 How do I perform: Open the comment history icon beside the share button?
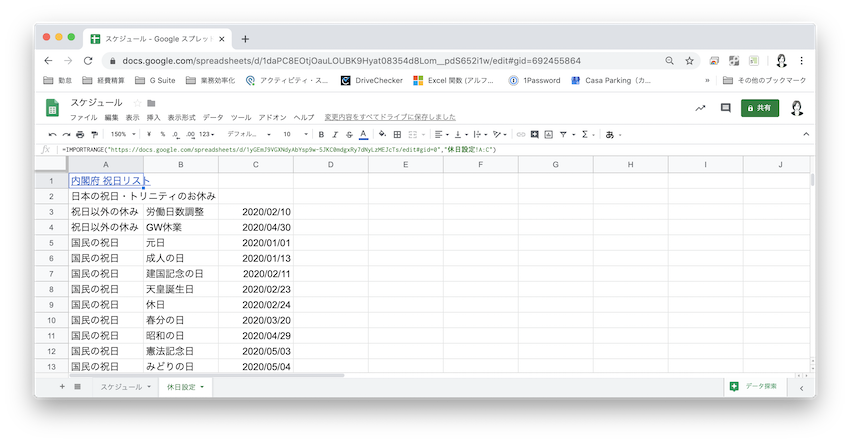tap(725, 108)
